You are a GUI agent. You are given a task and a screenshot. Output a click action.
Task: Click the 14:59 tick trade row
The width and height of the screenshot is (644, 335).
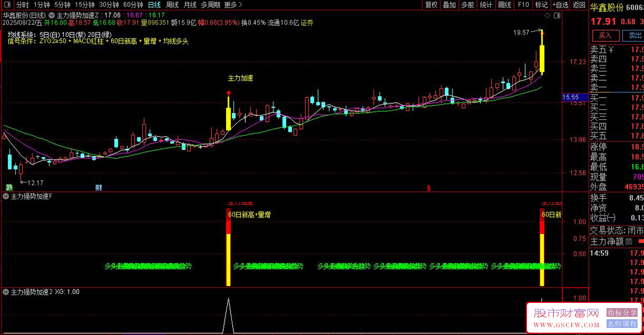pyautogui.click(x=616, y=253)
